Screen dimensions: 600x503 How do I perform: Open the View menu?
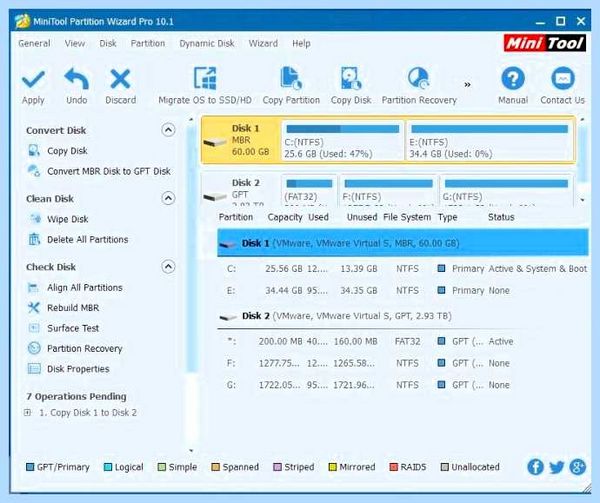pyautogui.click(x=75, y=43)
